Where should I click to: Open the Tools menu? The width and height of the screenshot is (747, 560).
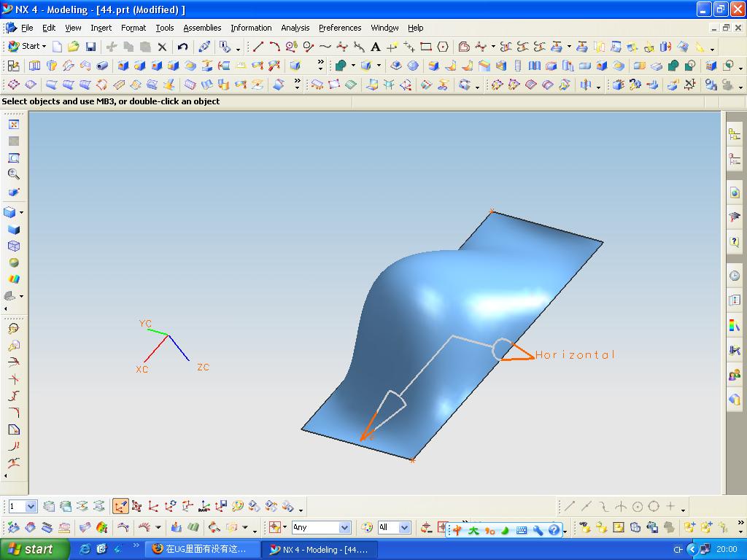165,28
